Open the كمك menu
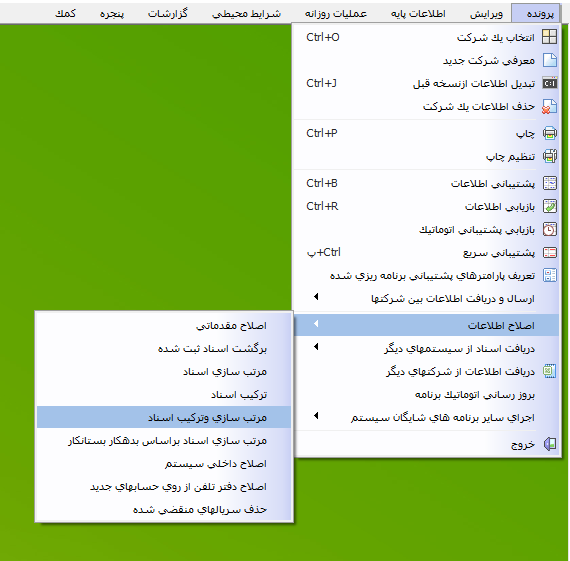The image size is (570, 561). [65, 14]
